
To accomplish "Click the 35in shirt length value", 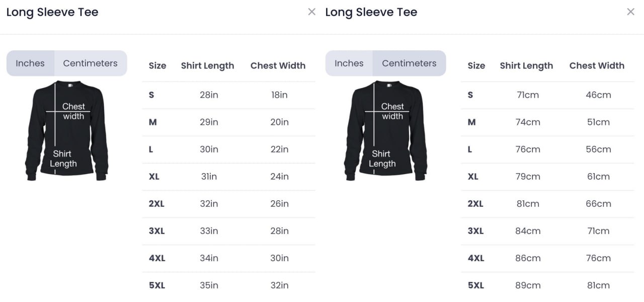I will click(209, 285).
